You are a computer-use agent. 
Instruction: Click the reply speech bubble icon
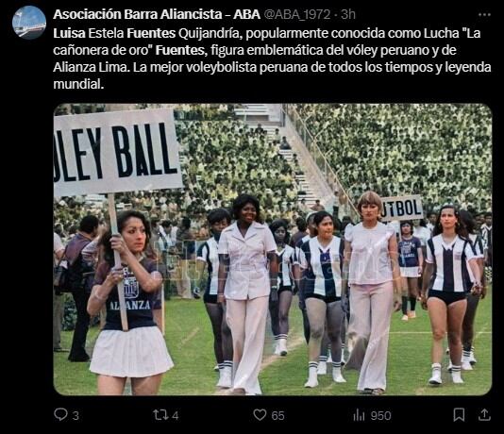tap(60, 414)
